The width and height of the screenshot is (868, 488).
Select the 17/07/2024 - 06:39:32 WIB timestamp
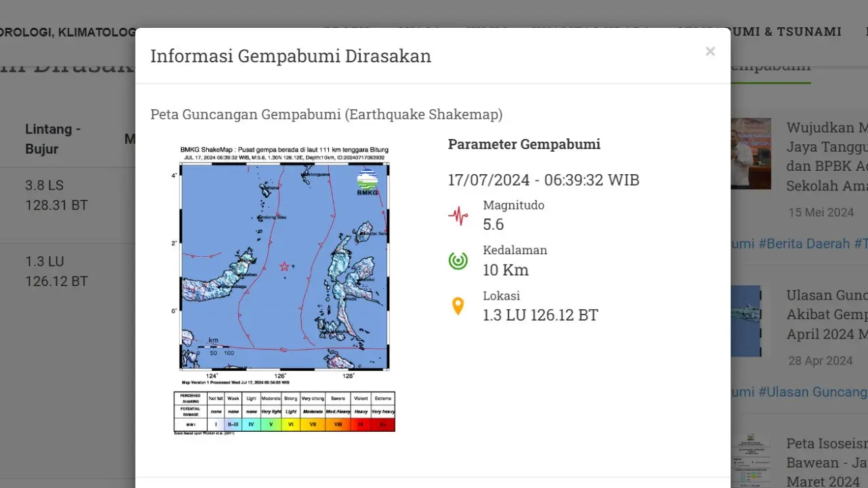pyautogui.click(x=544, y=180)
